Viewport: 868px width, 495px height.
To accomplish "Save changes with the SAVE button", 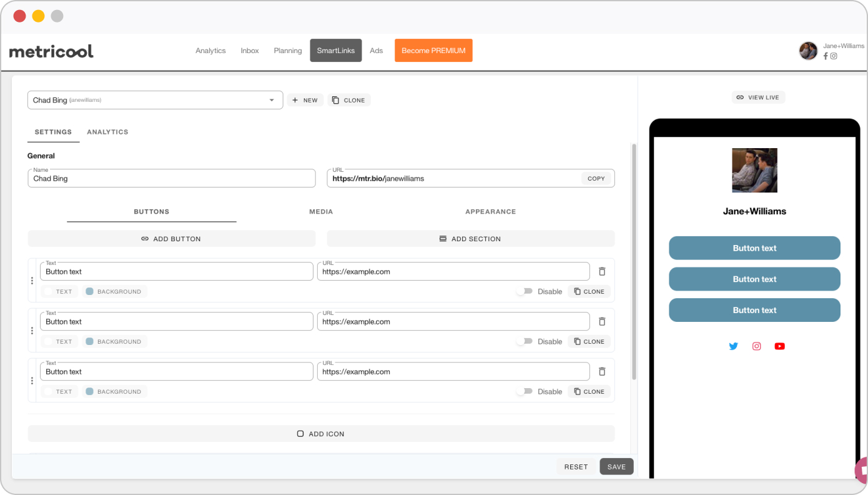I will point(616,467).
